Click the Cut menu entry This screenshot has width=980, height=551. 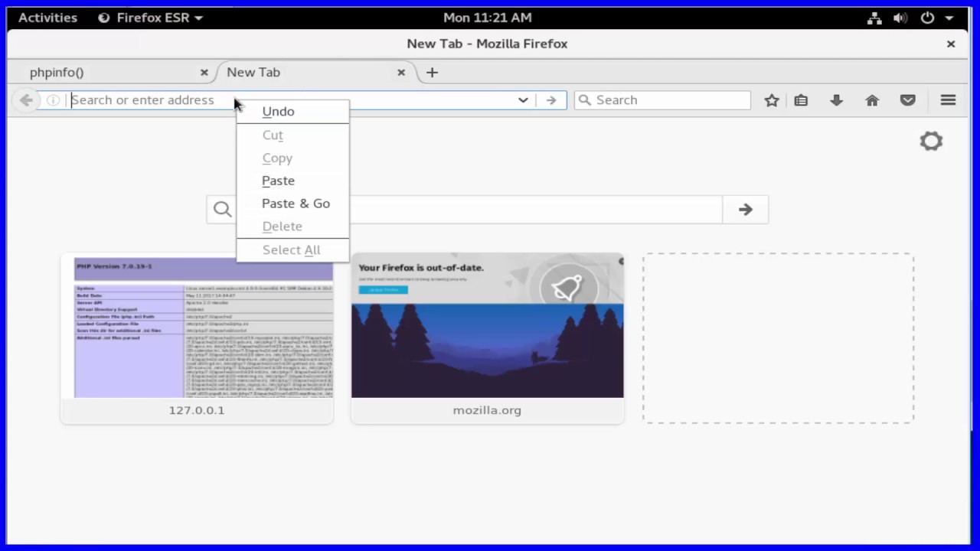click(292, 135)
